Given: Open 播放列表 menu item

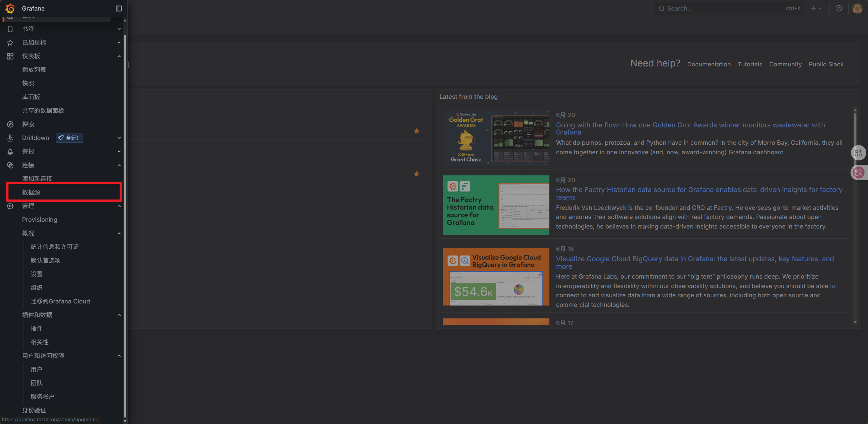Looking at the screenshot, I should (34, 70).
